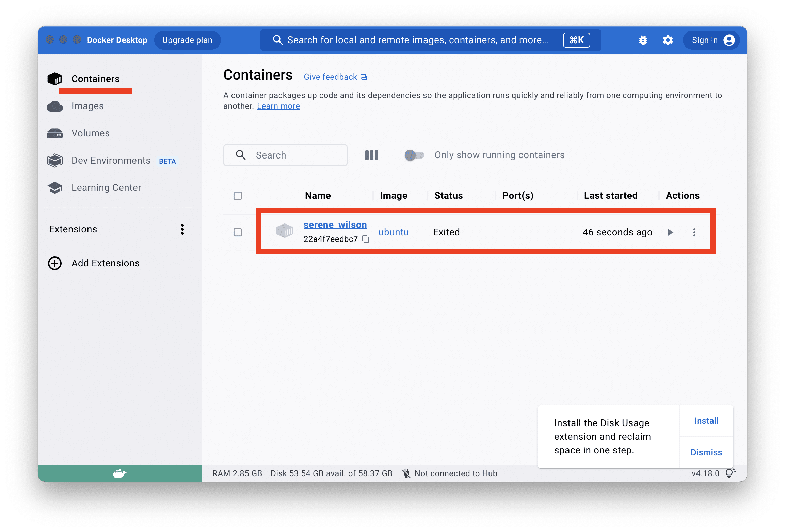Sort by the Last started column header
This screenshot has width=785, height=532.
(x=611, y=196)
